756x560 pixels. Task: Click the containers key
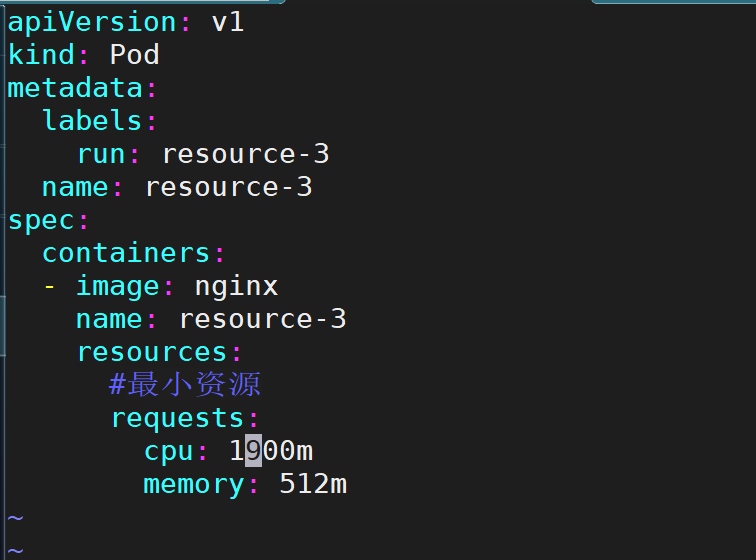coord(126,253)
